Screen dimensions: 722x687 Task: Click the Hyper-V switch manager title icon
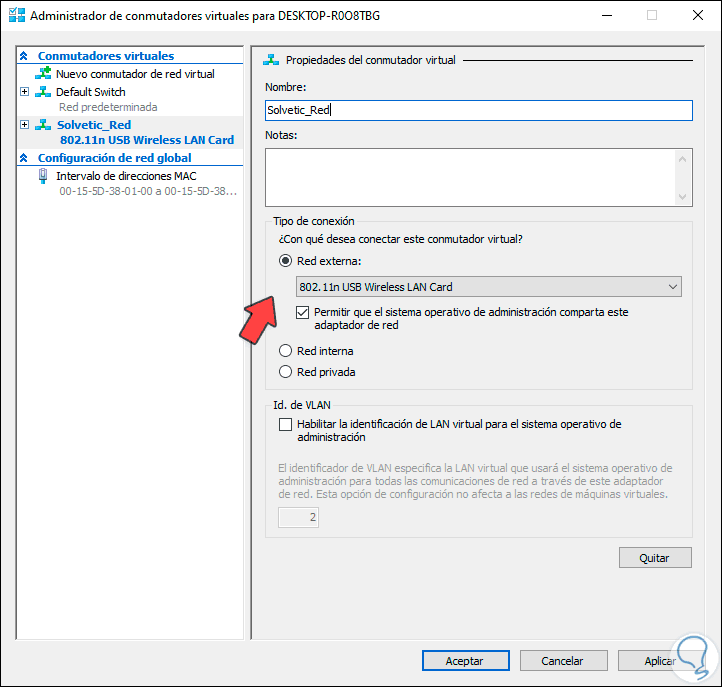[17, 16]
